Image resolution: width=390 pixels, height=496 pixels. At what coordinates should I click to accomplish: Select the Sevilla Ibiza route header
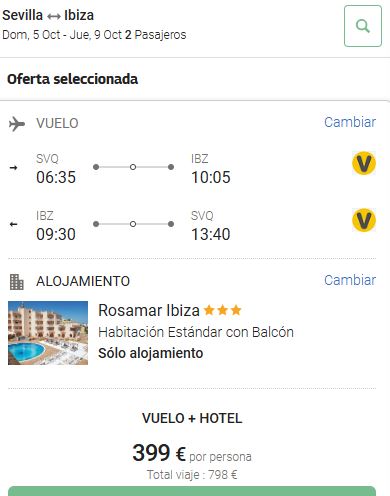click(x=48, y=15)
